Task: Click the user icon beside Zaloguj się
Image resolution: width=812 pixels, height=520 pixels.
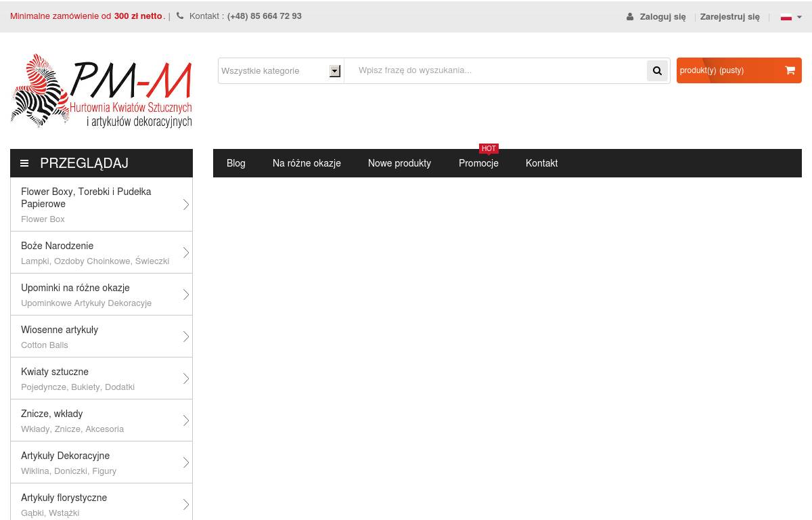Action: (630, 17)
